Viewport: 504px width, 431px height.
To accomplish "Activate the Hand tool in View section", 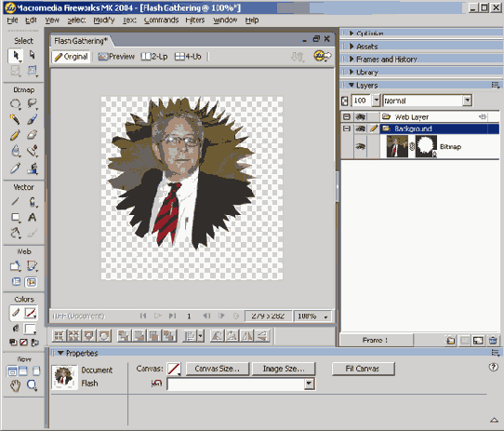I will click(15, 385).
